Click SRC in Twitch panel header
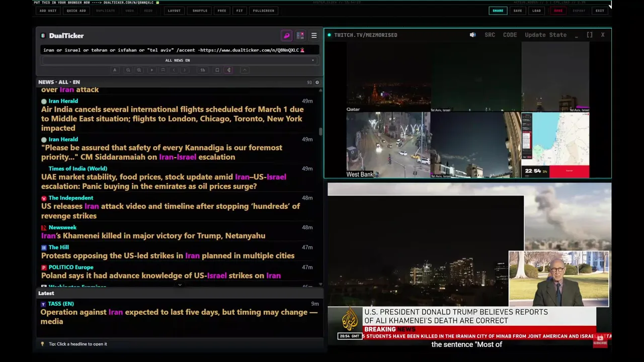The height and width of the screenshot is (362, 644). (x=490, y=35)
